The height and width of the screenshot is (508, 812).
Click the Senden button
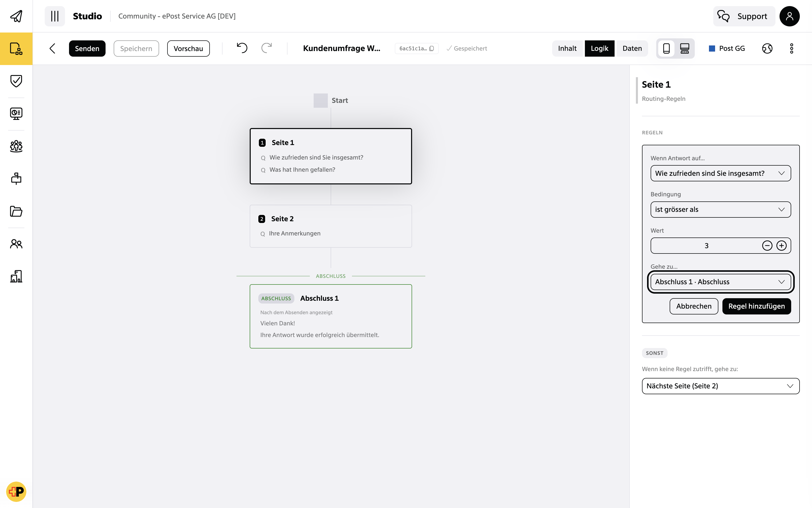click(x=87, y=48)
